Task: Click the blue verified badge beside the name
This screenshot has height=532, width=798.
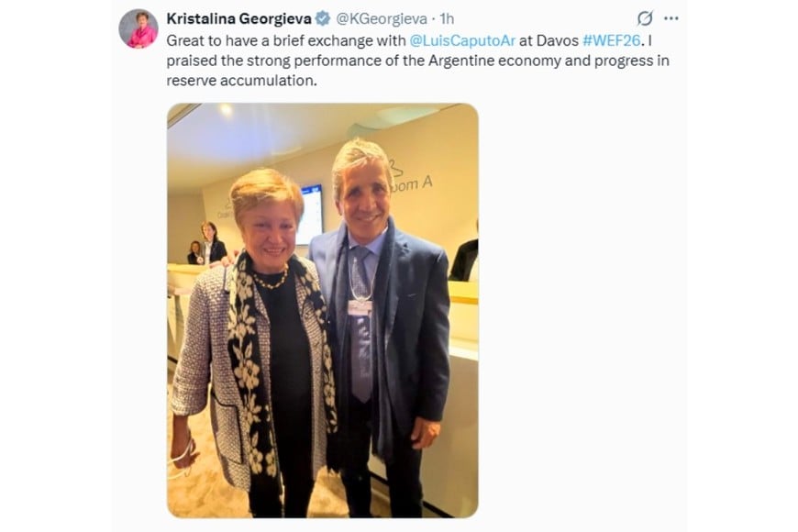Action: coord(322,19)
